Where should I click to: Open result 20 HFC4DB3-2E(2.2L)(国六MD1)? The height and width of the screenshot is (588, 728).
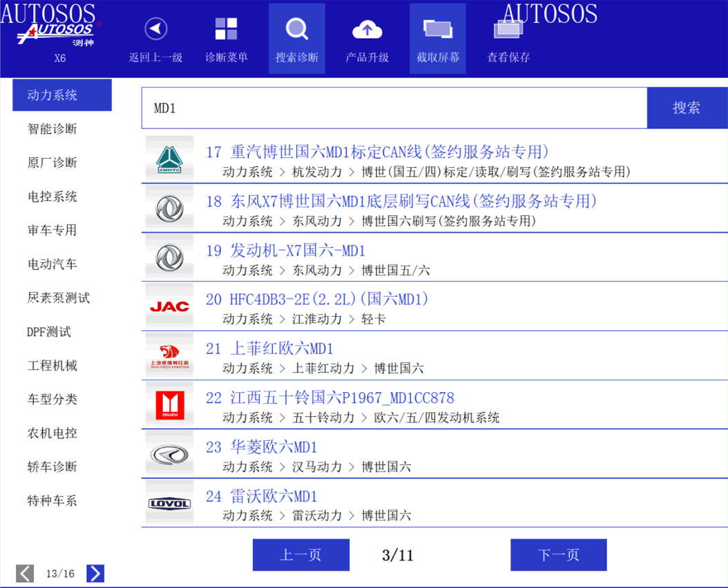pos(434,306)
